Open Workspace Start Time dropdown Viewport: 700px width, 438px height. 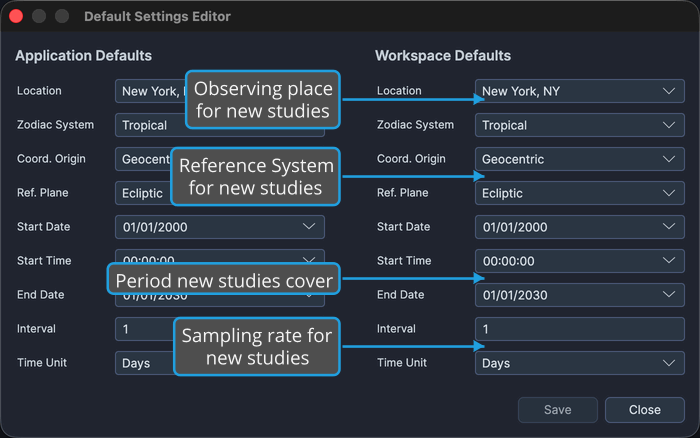(579, 261)
